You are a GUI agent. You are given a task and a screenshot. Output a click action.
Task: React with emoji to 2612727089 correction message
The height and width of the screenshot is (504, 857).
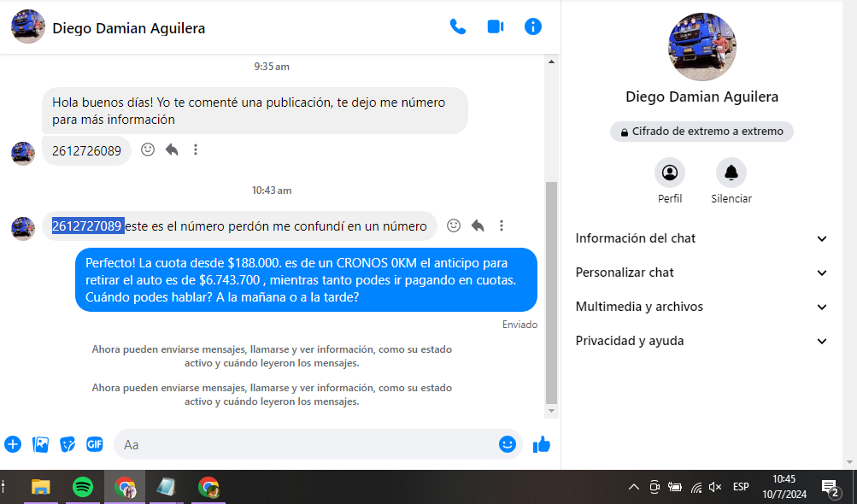point(454,226)
